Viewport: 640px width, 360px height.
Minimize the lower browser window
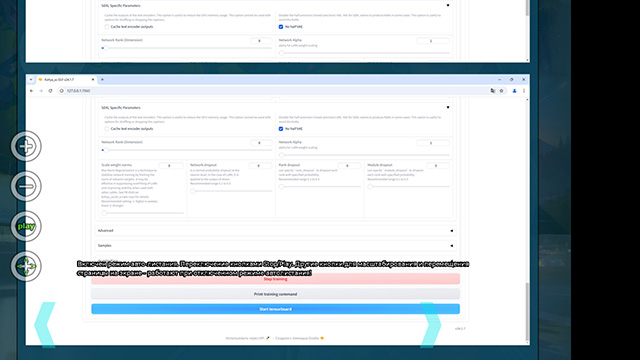499,80
